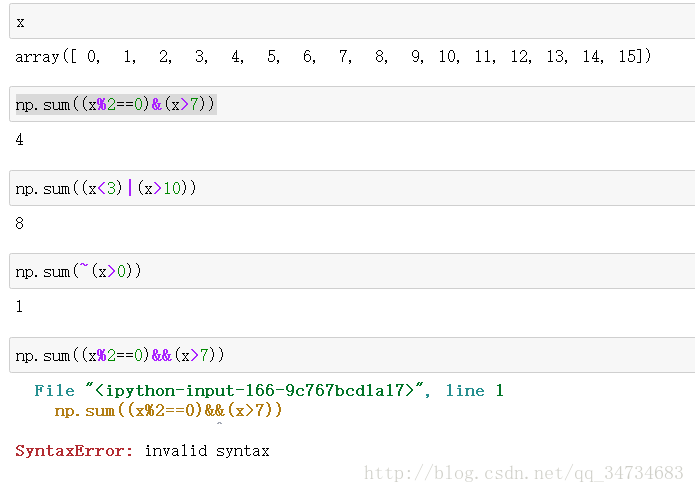Click the output value 8

coord(20,223)
